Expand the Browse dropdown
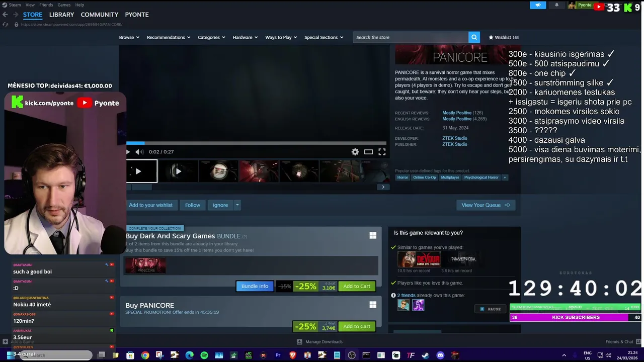 click(129, 37)
